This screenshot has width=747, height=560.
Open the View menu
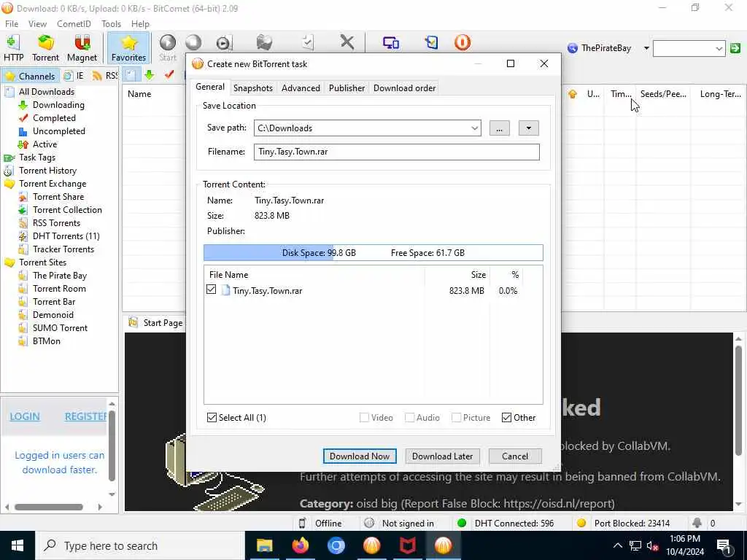37,24
